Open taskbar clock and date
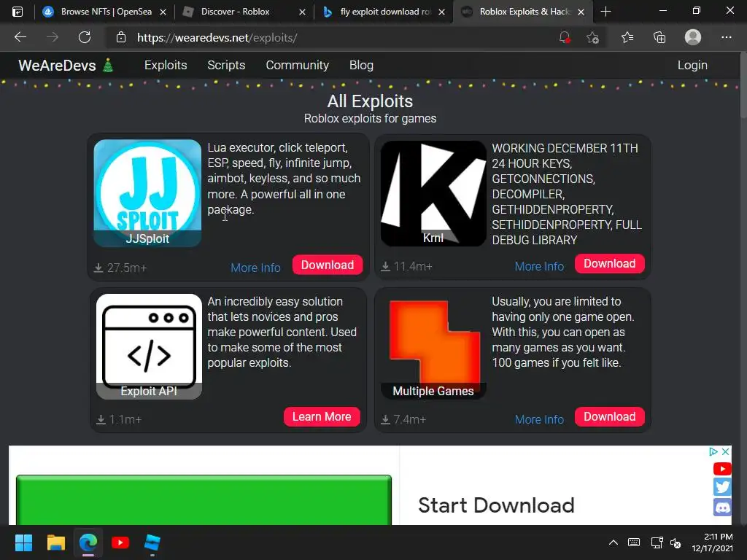747x560 pixels. click(x=713, y=542)
